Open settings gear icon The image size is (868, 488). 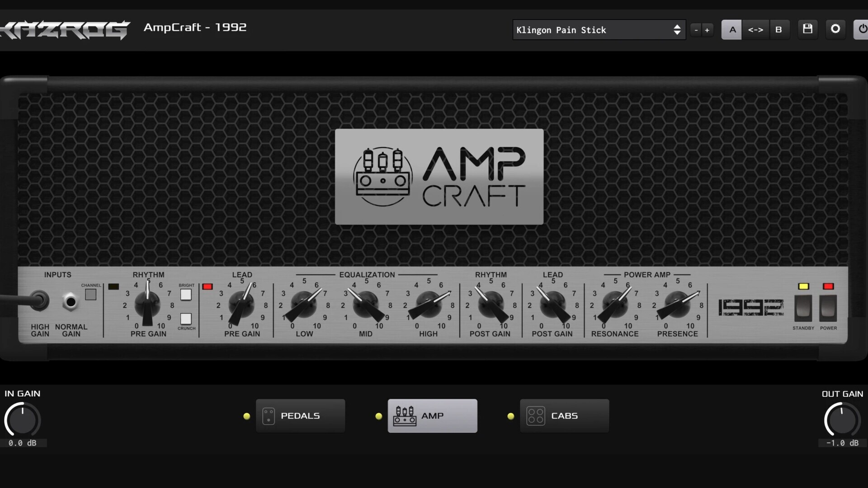835,29
